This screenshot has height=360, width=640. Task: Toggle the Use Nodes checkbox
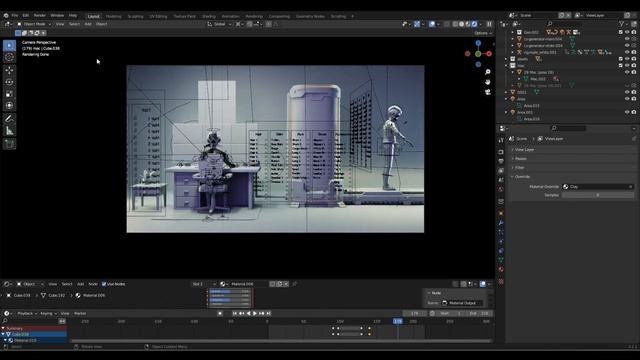coord(104,284)
